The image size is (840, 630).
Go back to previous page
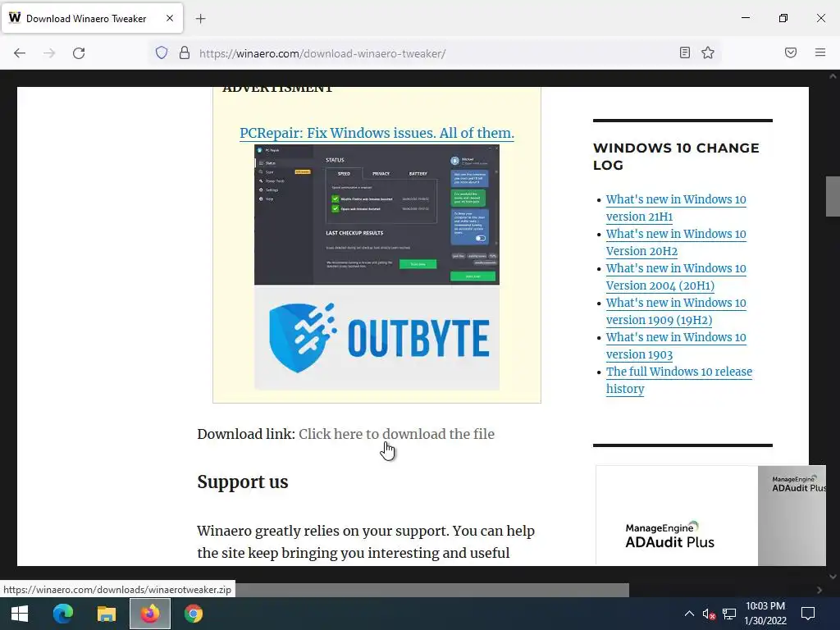point(20,52)
